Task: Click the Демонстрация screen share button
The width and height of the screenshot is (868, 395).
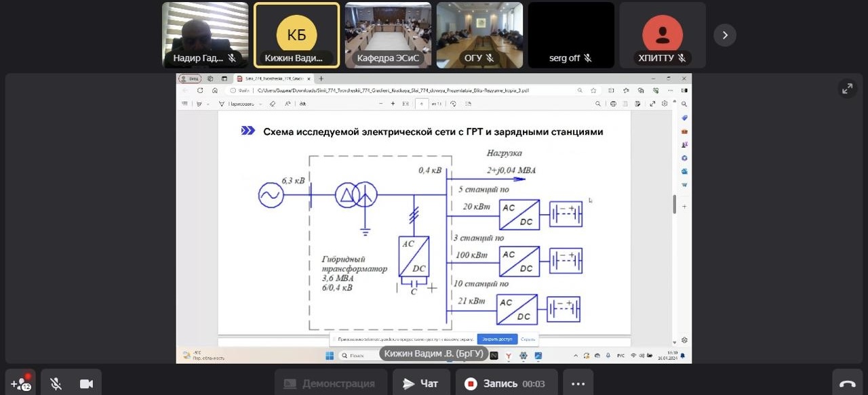Action: [330, 383]
